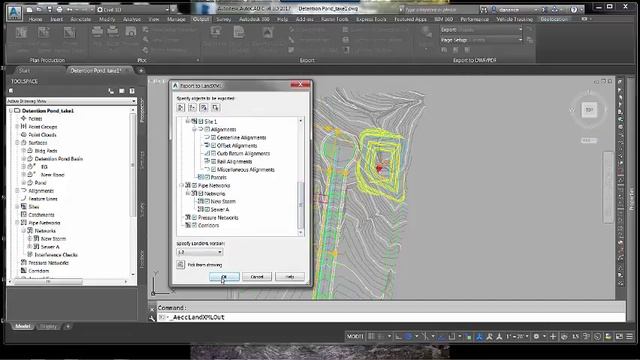Uncheck Offset Alignments checkbox
The image size is (640, 360).
point(213,145)
